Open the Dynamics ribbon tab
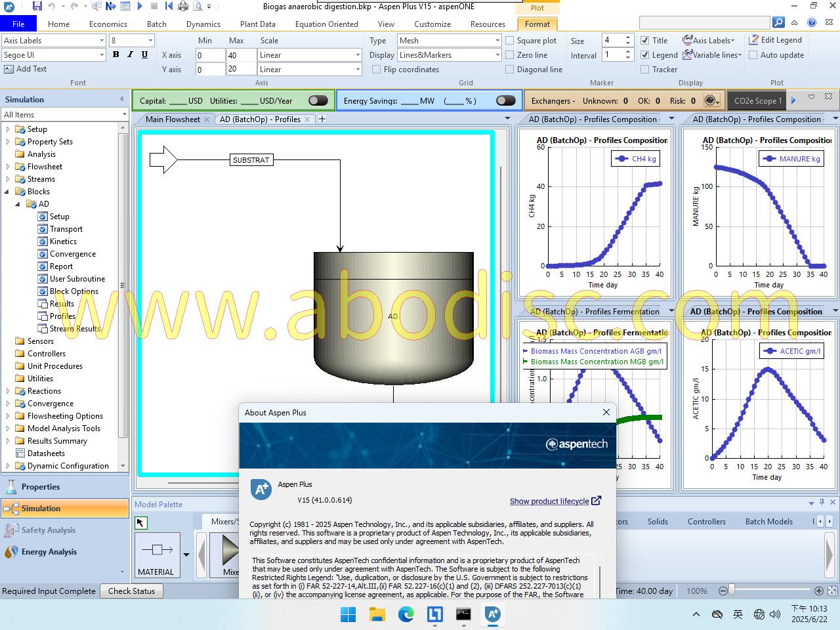 click(x=203, y=24)
